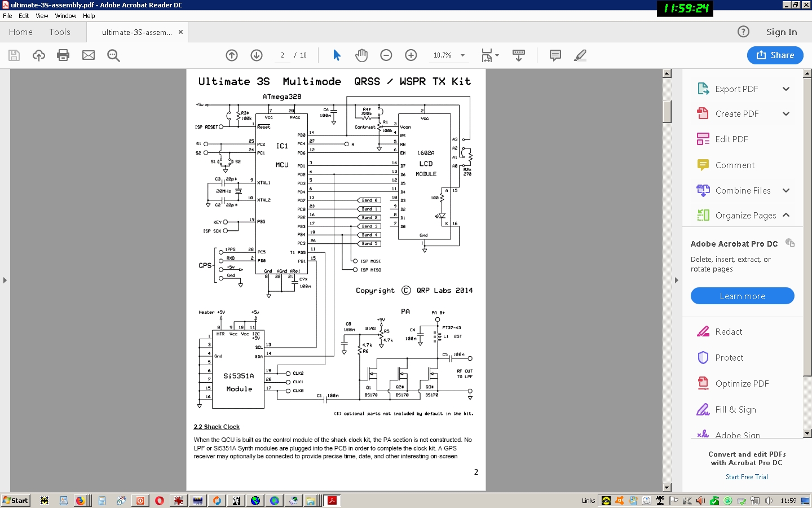The width and height of the screenshot is (812, 508).
Task: Zoom in with the plus circle icon
Action: pos(411,55)
